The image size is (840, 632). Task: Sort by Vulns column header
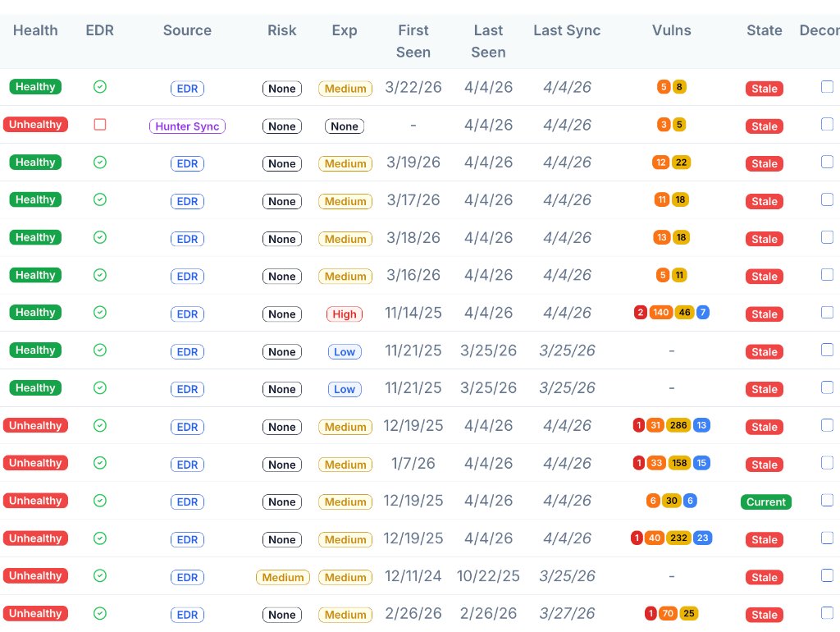(671, 30)
